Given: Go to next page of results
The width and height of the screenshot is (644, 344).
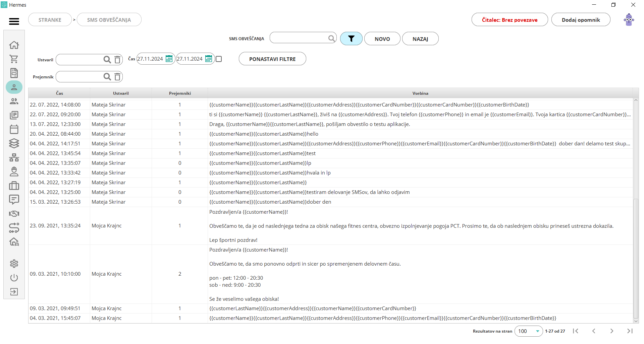Looking at the screenshot, I should (x=612, y=331).
